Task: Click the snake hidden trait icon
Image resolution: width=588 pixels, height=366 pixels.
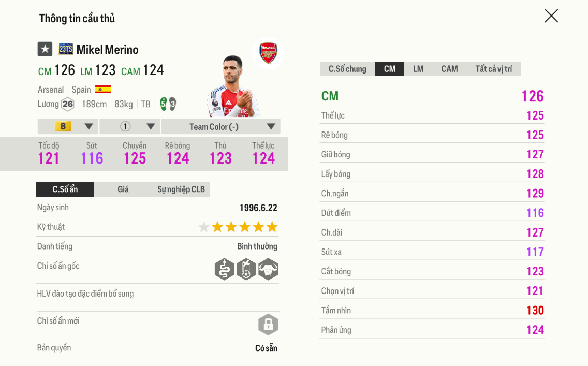Action: (224, 269)
